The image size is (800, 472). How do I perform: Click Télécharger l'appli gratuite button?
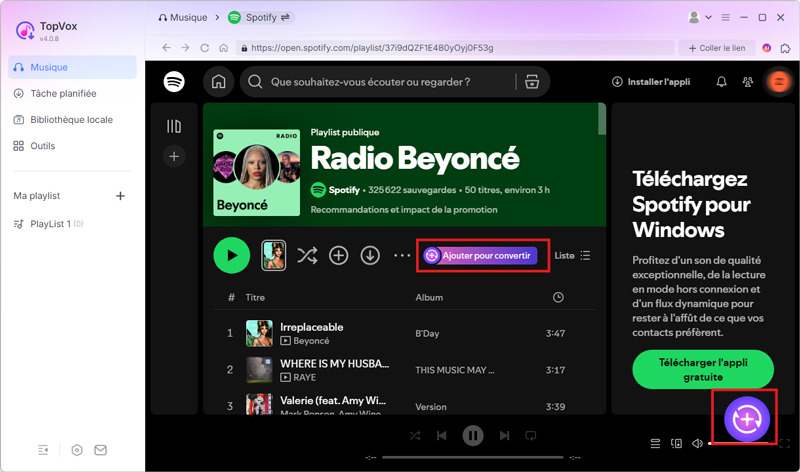coord(703,369)
